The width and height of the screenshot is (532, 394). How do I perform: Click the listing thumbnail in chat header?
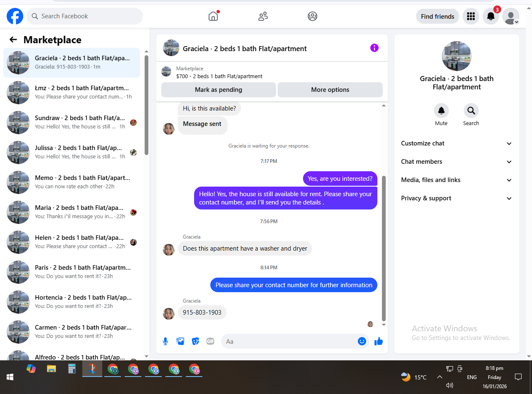(x=171, y=48)
